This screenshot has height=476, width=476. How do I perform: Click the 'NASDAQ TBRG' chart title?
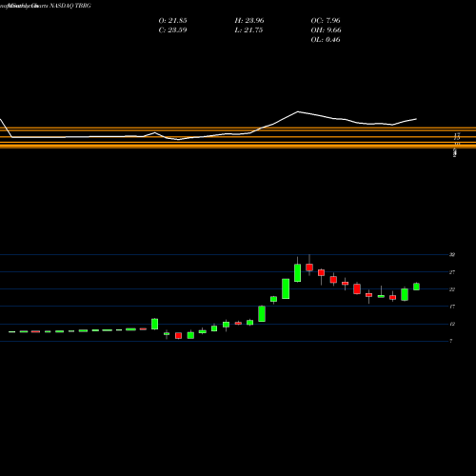[70, 6]
